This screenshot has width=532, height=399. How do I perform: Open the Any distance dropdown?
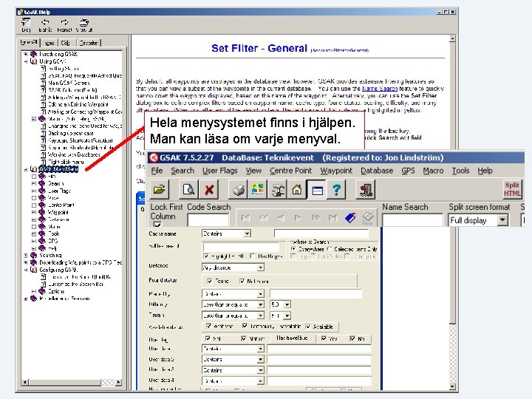coord(261,267)
